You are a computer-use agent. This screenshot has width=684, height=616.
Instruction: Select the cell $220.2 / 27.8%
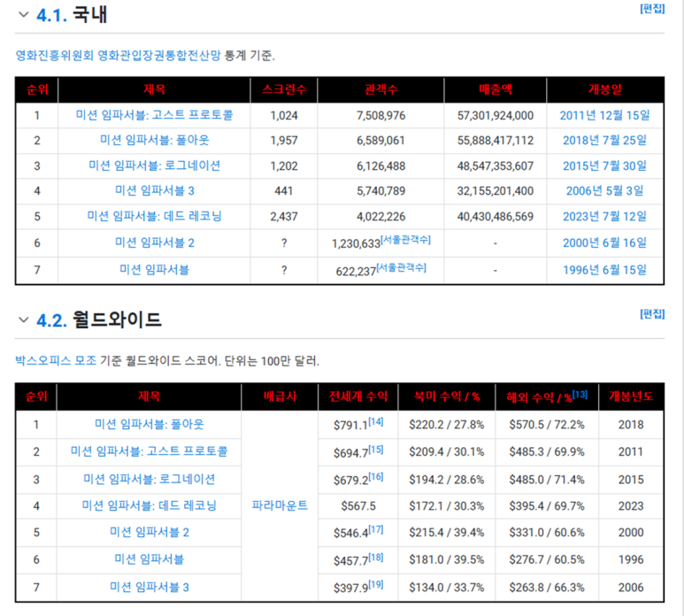pyautogui.click(x=446, y=425)
